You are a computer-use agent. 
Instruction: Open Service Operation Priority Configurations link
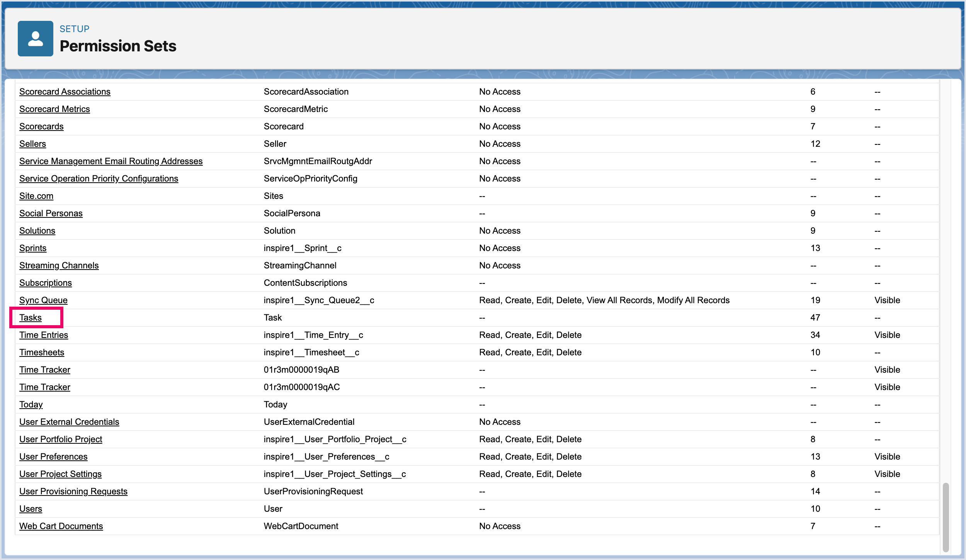tap(99, 178)
